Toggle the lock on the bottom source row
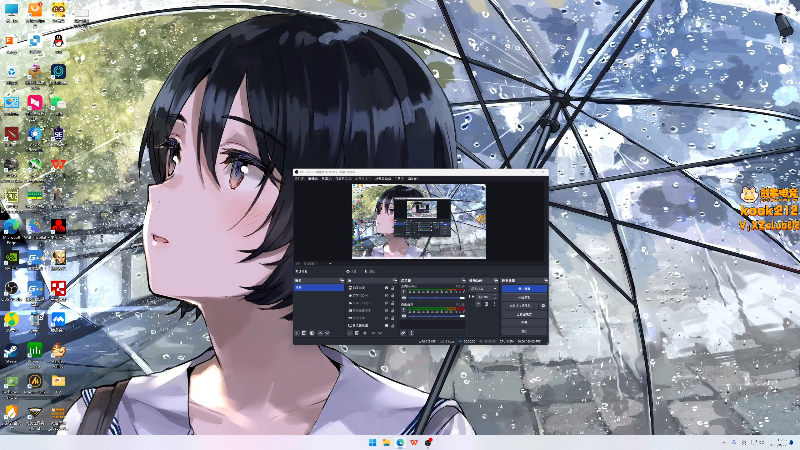 [392, 326]
